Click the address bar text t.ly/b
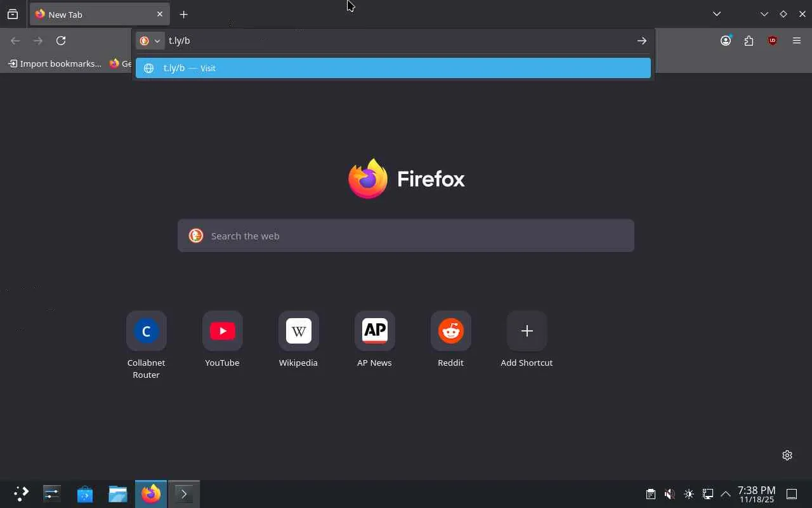 [180, 41]
